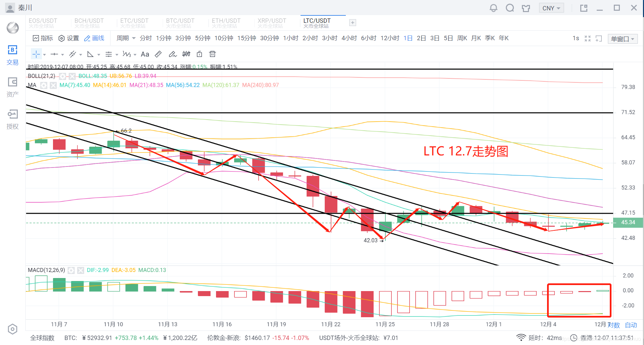This screenshot has height=345, width=644.
Task: Select the 15分钟 period button
Action: pyautogui.click(x=247, y=38)
